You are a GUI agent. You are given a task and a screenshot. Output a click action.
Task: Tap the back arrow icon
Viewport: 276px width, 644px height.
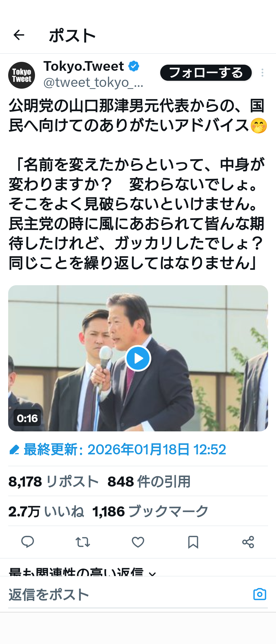[x=19, y=35]
